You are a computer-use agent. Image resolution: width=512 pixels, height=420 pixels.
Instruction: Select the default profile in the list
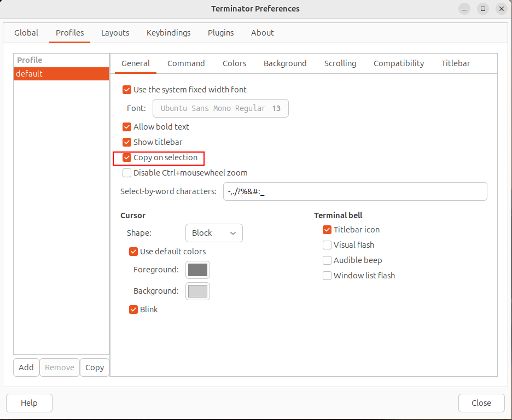tap(61, 74)
